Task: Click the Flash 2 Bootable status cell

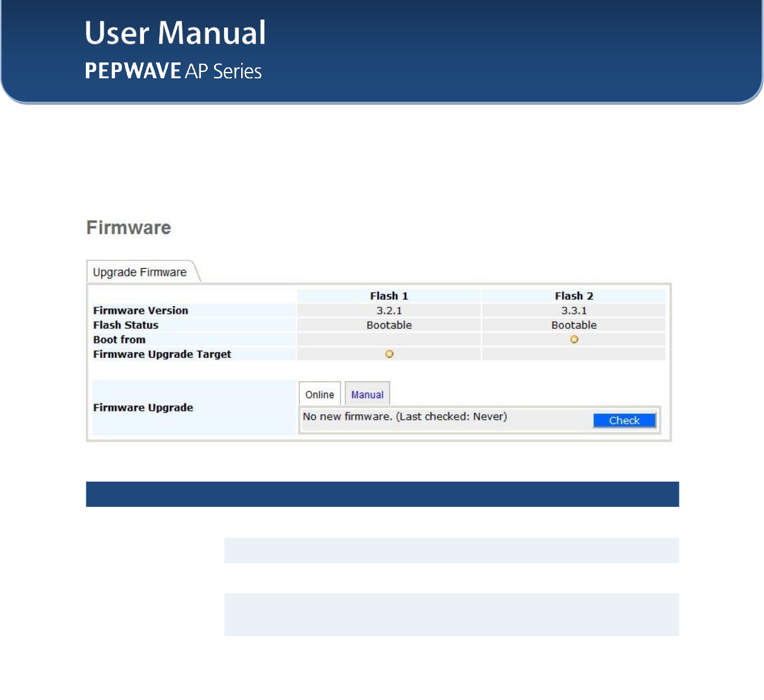Action: pos(574,325)
